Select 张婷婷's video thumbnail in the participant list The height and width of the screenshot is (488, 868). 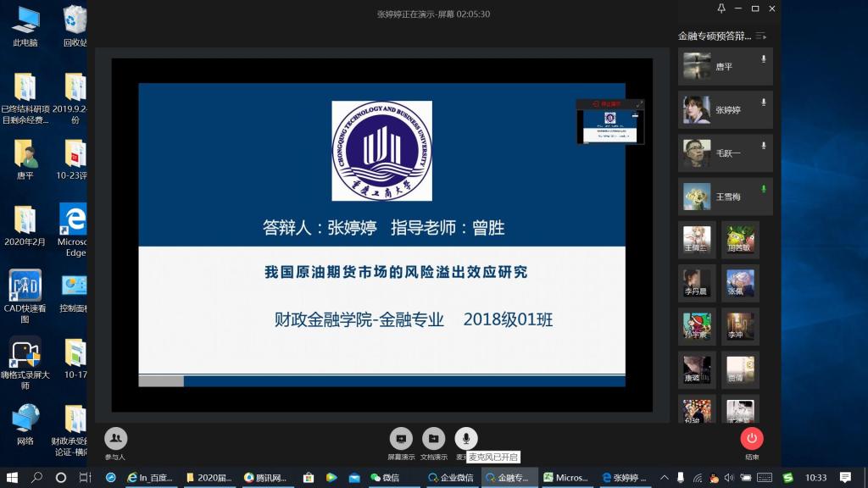[x=697, y=109]
